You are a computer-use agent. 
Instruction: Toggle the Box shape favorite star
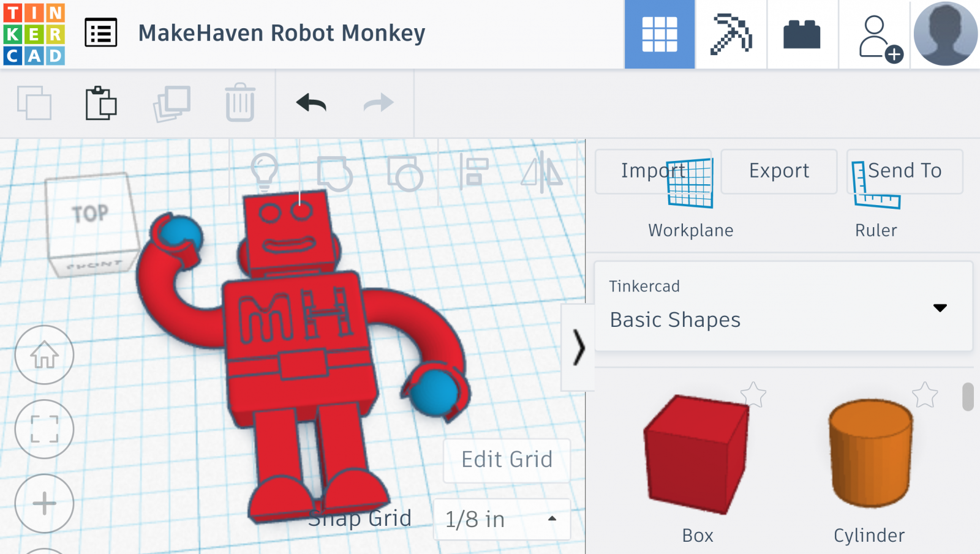point(753,395)
